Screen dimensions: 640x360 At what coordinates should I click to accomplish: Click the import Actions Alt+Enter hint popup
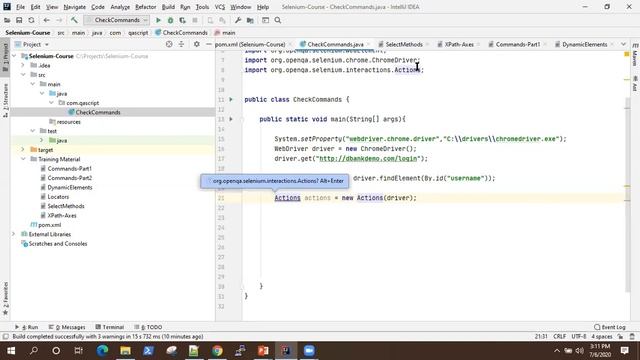coord(274,181)
